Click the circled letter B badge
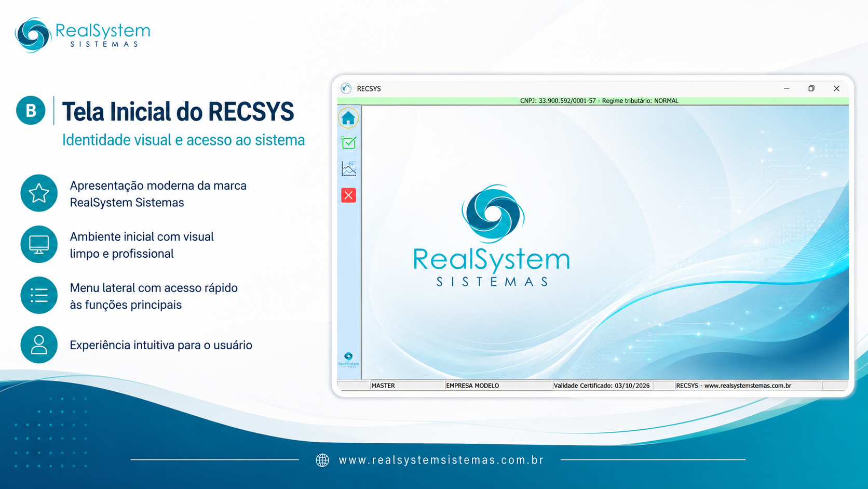 31,110
